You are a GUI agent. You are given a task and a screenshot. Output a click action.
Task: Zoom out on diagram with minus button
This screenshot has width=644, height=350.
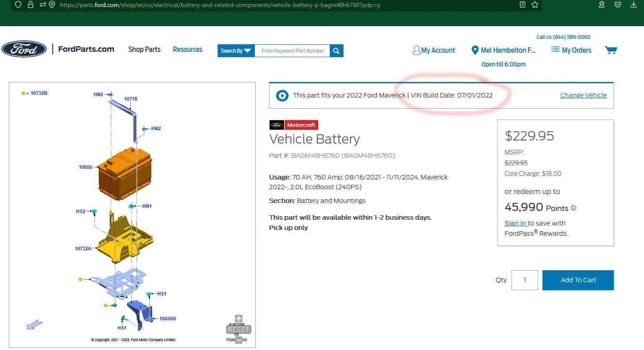(x=238, y=340)
